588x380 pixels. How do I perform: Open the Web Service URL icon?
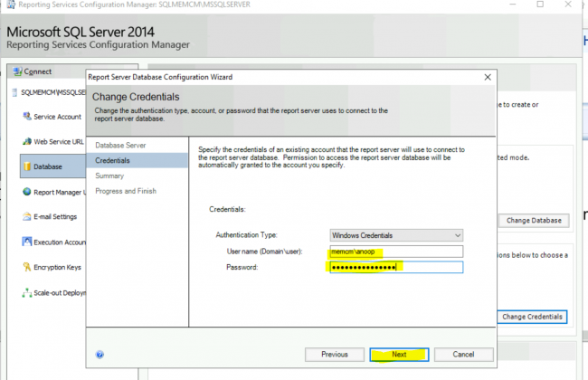click(x=27, y=141)
